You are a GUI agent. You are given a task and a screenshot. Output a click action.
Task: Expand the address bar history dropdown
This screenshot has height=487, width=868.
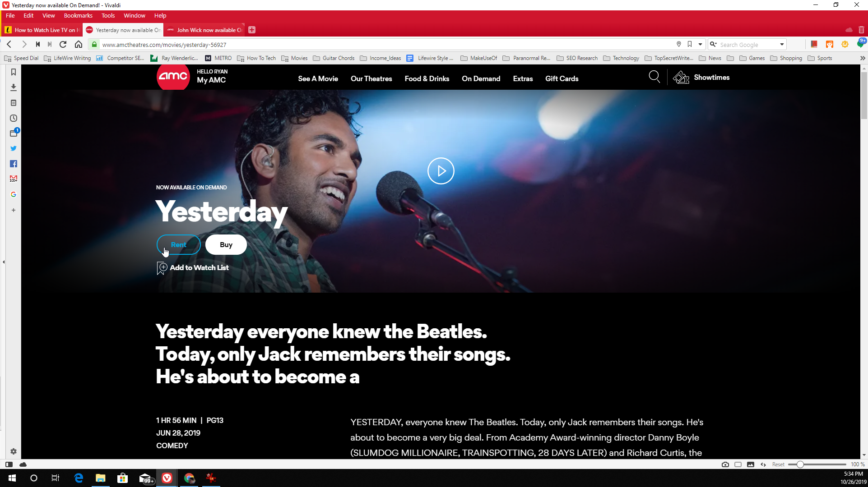700,44
